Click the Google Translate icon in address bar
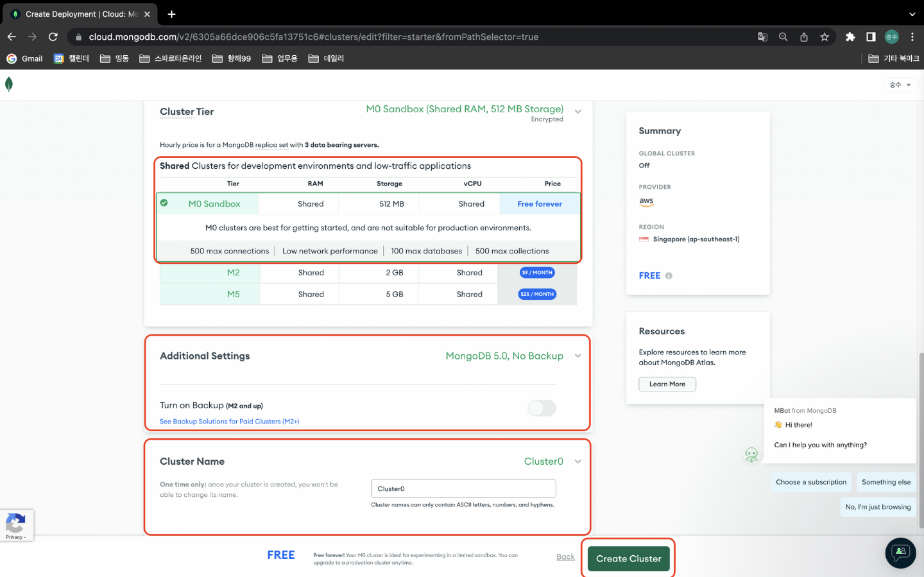The height and width of the screenshot is (577, 924). pyautogui.click(x=762, y=37)
